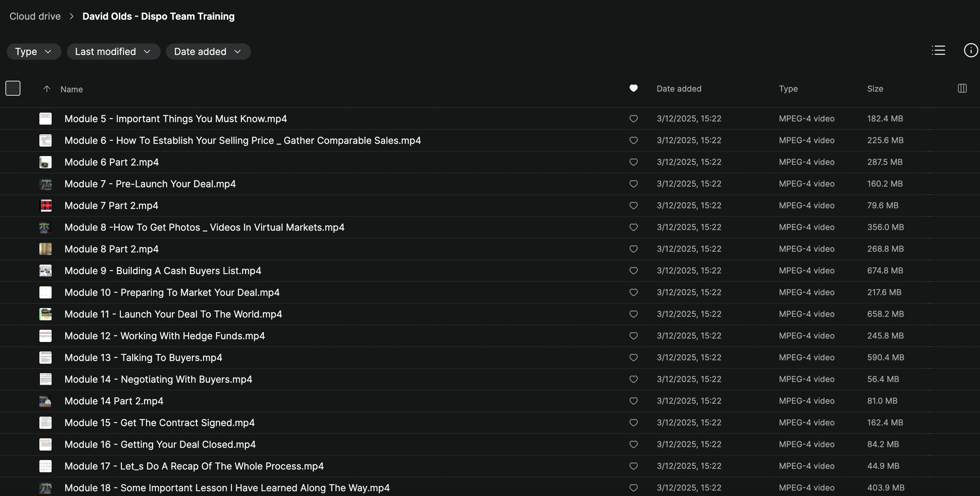Click thumbnail of Module 7 Part 2.mp4

click(x=46, y=206)
